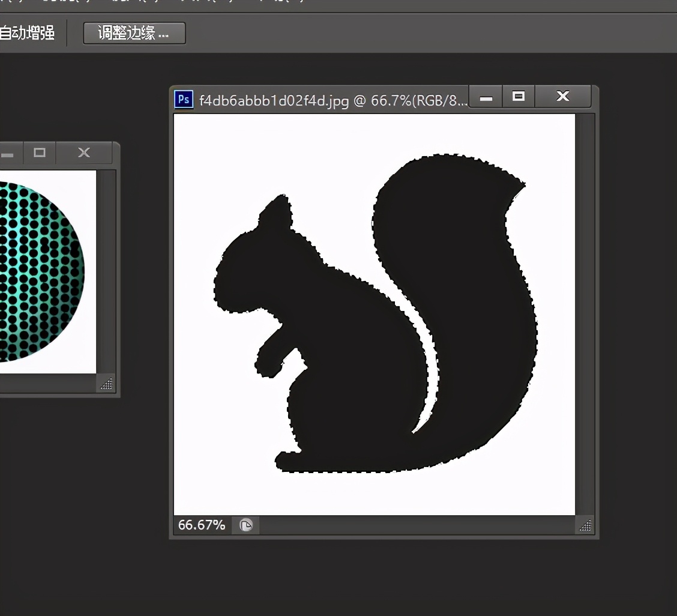Restore the squirrel document window with the middle control
Viewport: 677px width, 616px height.
pyautogui.click(x=518, y=96)
